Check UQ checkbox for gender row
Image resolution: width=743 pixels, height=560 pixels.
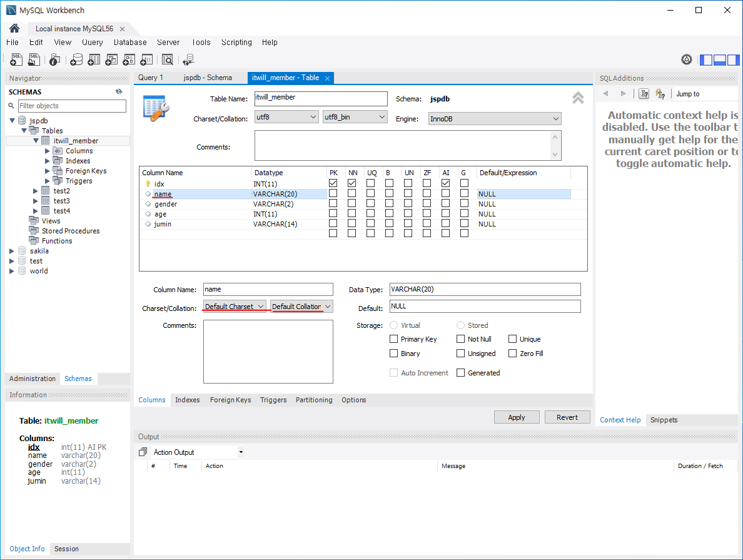tap(370, 203)
